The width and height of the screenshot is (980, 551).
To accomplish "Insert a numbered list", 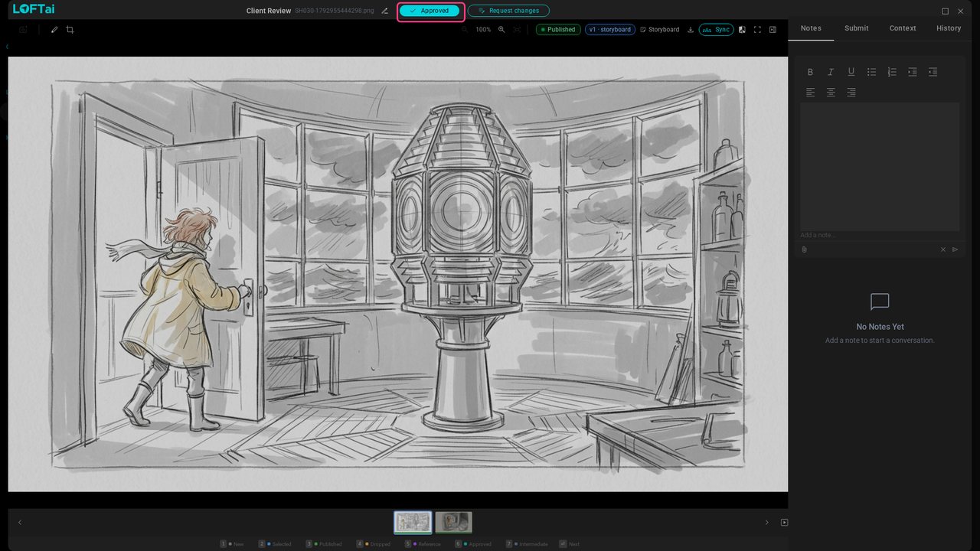I will 892,72.
